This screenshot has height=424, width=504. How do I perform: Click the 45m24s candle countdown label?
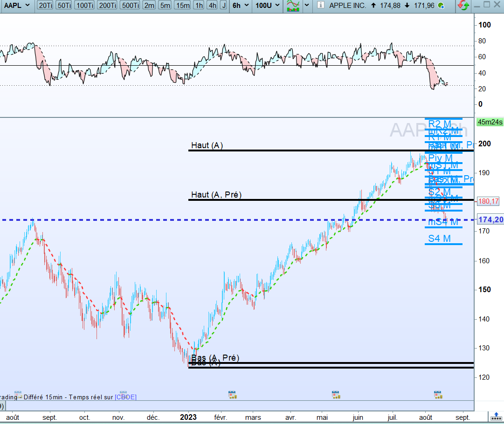point(490,122)
